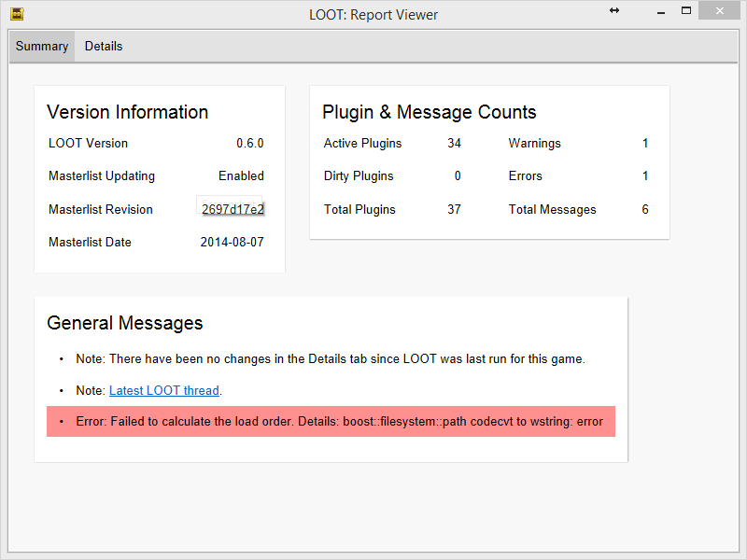Click the LOOT app icon in title bar
Viewport: 747px width, 560px height.
coord(17,14)
